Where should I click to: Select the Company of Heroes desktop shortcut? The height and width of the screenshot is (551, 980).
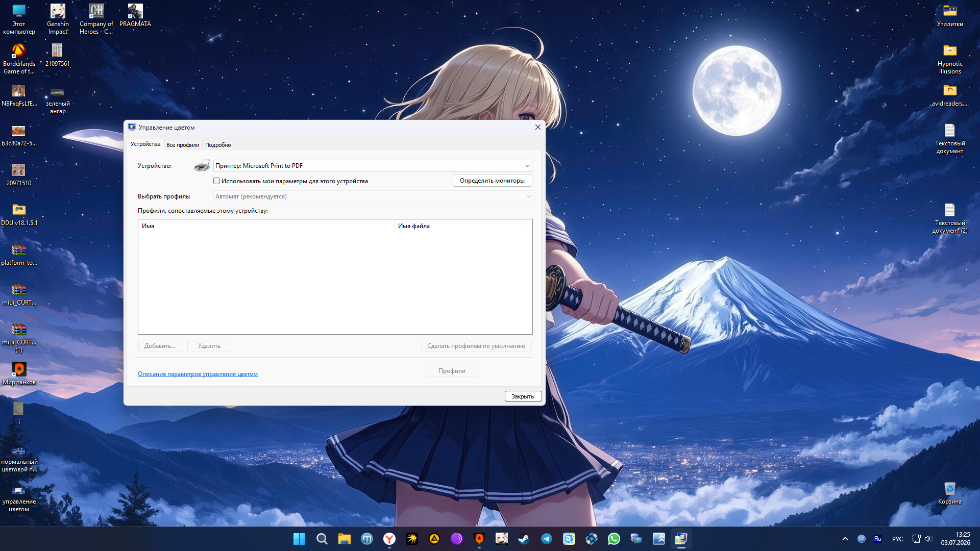96,19
